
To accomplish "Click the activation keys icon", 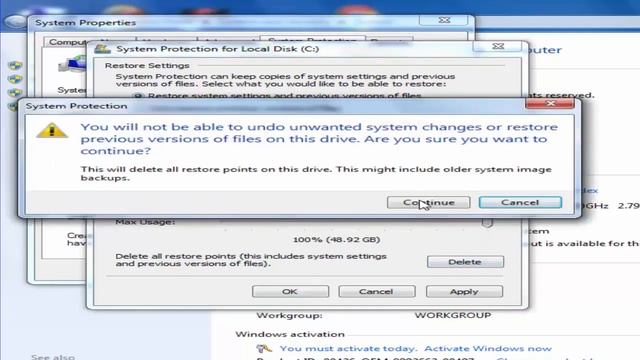I will (264, 349).
